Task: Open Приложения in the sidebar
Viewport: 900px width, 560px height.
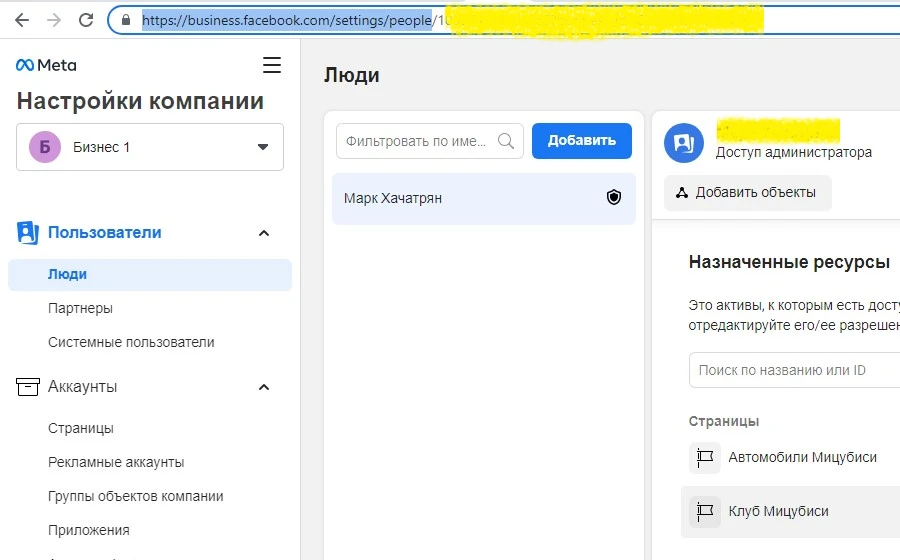Action: click(x=89, y=530)
